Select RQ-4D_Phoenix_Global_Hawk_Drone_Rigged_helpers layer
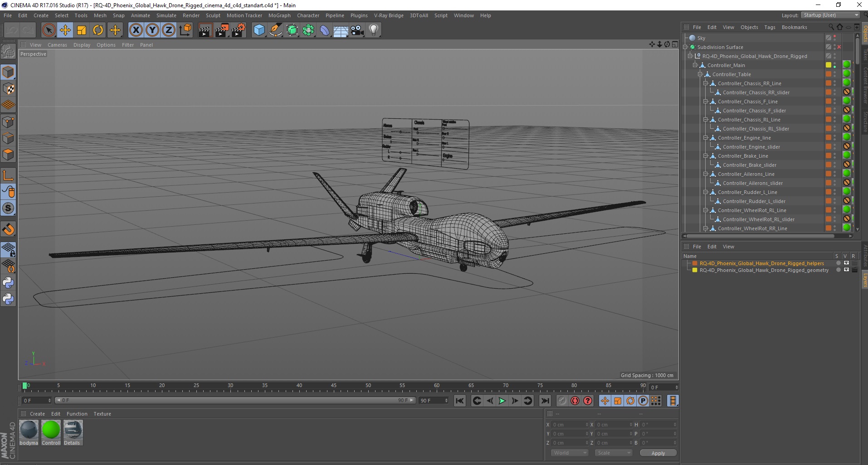Image resolution: width=868 pixels, height=465 pixels. pyautogui.click(x=761, y=263)
